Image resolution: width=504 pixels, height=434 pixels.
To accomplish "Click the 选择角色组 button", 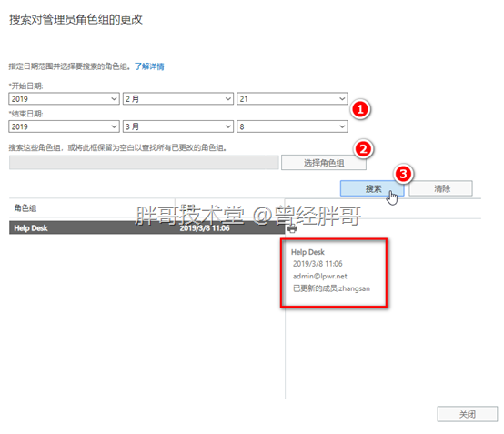I will coord(324,163).
